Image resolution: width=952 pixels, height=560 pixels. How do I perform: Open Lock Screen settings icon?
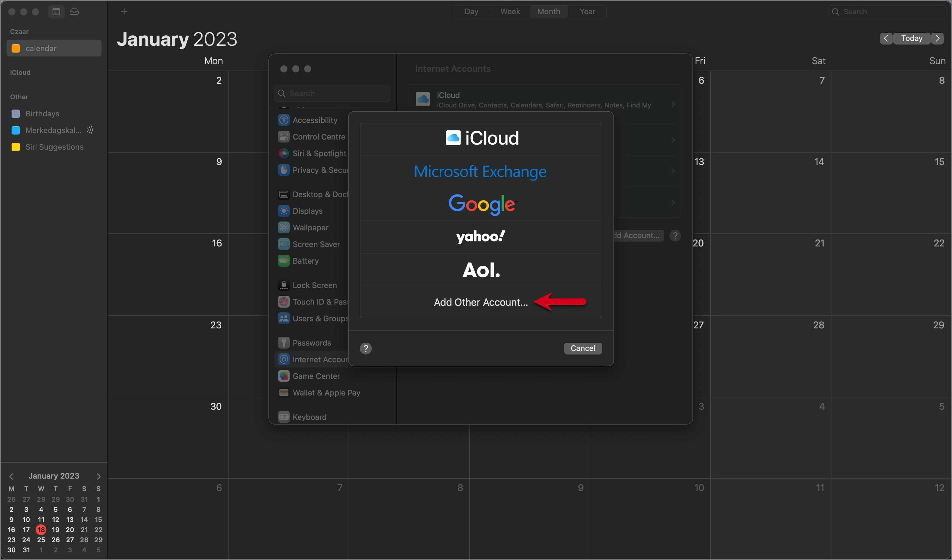point(284,285)
